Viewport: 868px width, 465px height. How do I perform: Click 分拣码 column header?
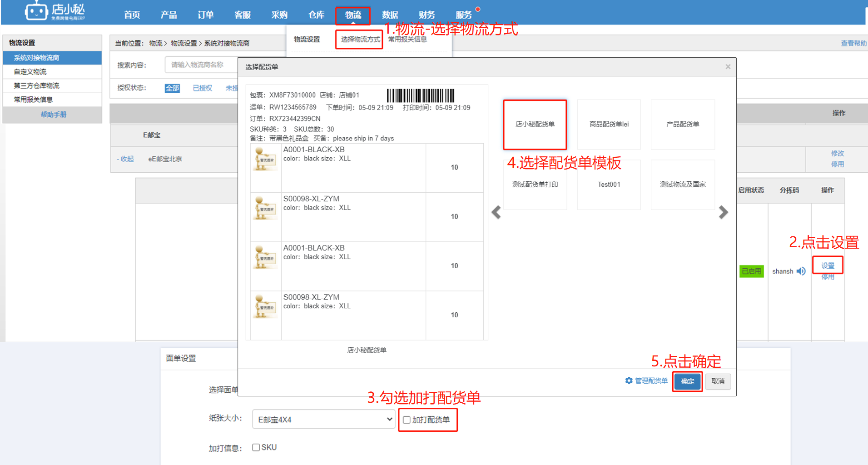pyautogui.click(x=789, y=190)
